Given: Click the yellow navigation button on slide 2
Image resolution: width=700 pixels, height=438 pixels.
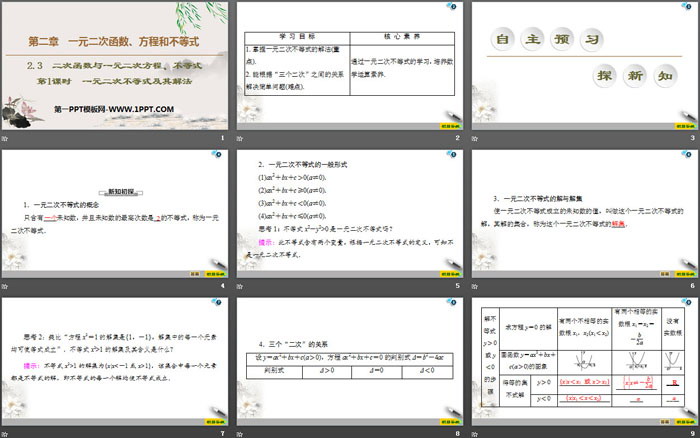Looking at the screenshot, I should click(x=450, y=127).
